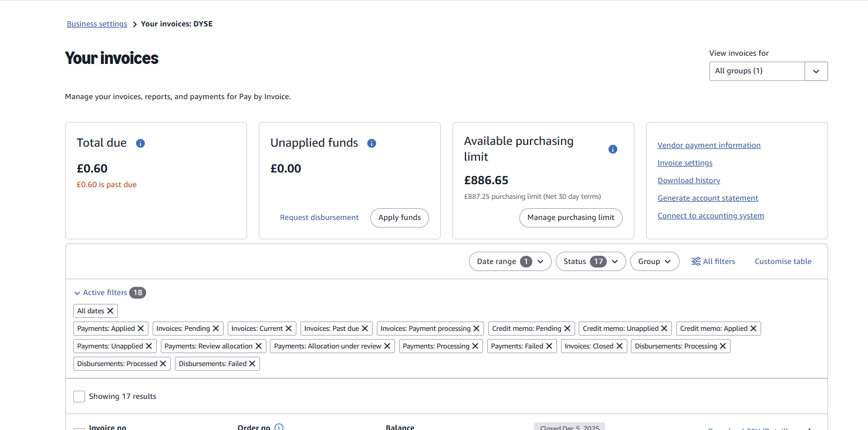Remove the Disbursements: Failed filter chip

click(252, 364)
